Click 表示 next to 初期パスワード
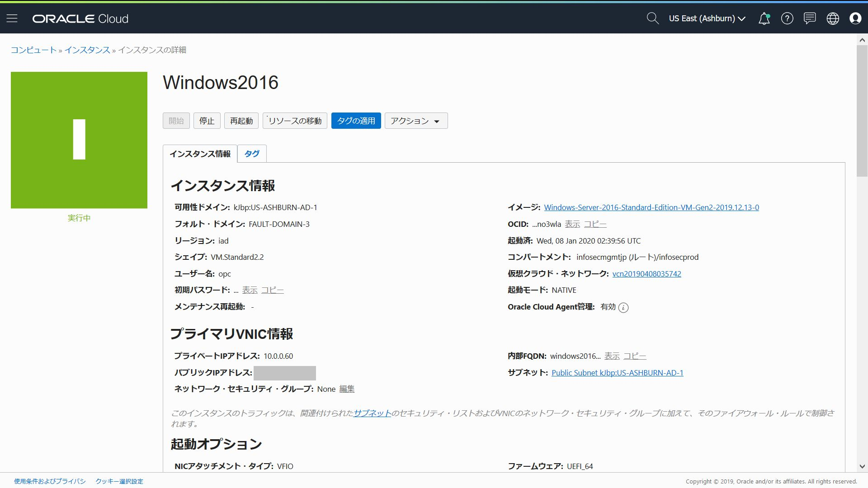Viewport: 868px width, 488px height. pos(250,290)
